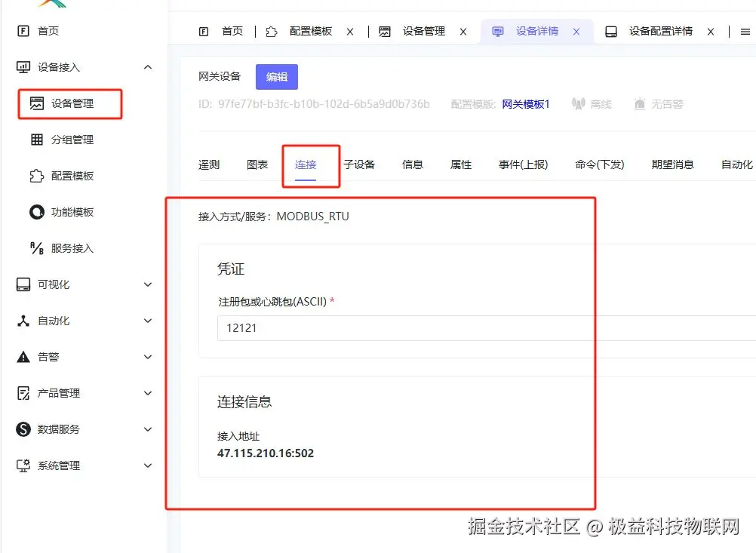This screenshot has height=553, width=756.
Task: Switch to the 设备配置详情 page tab
Action: [x=660, y=32]
